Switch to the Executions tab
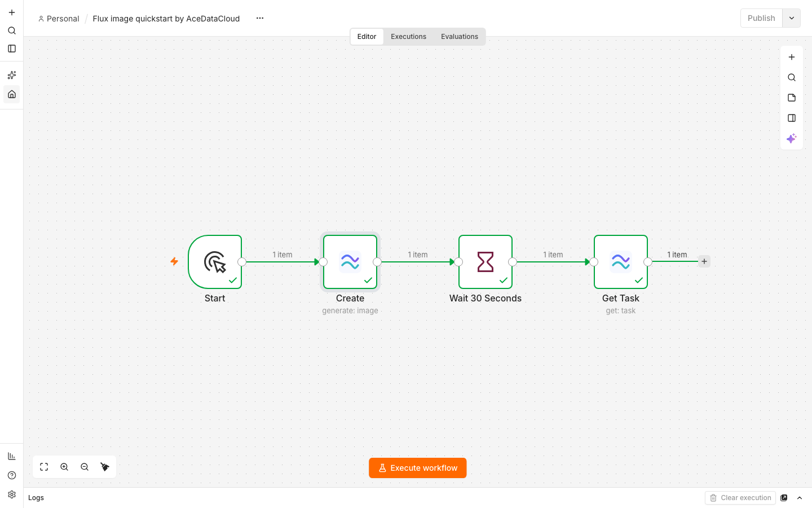812x508 pixels. click(408, 37)
